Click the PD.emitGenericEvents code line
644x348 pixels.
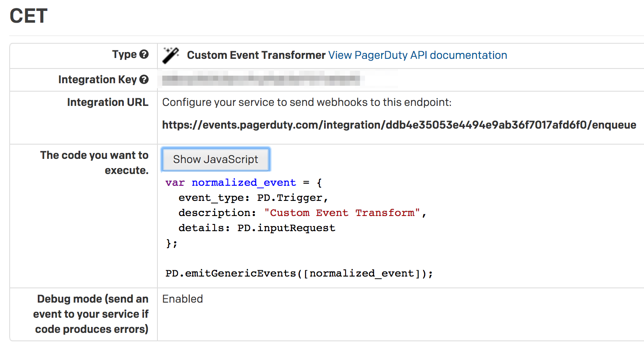(299, 273)
